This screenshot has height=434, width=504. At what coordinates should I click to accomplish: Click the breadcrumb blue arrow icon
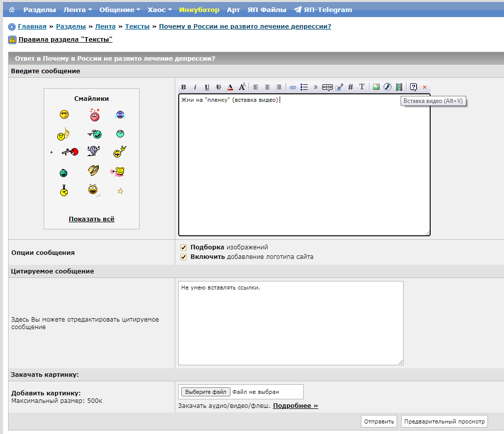[x=12, y=27]
